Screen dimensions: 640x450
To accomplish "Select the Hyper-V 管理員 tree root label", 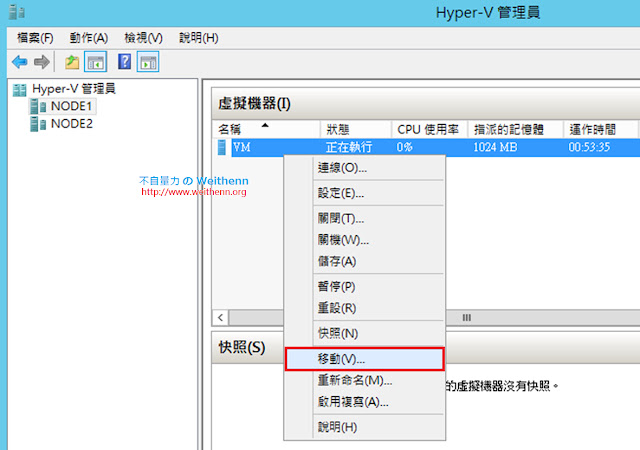I will point(74,89).
